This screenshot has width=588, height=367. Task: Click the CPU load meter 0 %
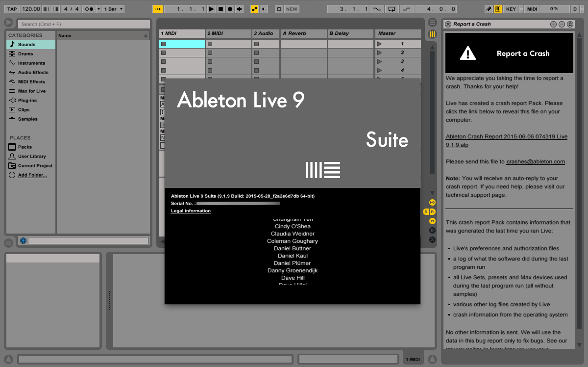pyautogui.click(x=554, y=9)
